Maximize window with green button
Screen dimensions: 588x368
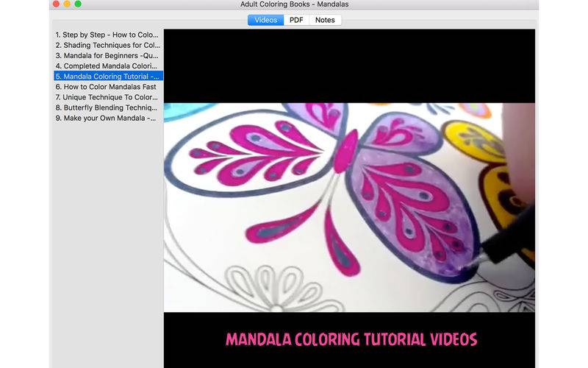(x=78, y=4)
